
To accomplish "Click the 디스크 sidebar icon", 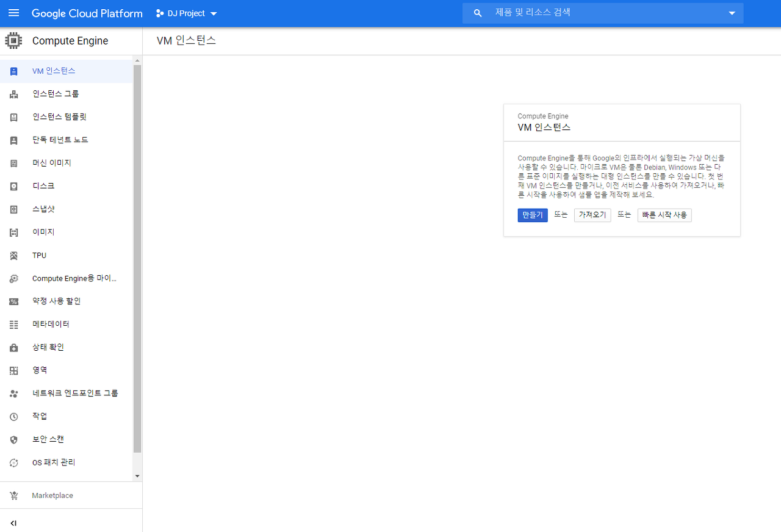I will [x=14, y=186].
